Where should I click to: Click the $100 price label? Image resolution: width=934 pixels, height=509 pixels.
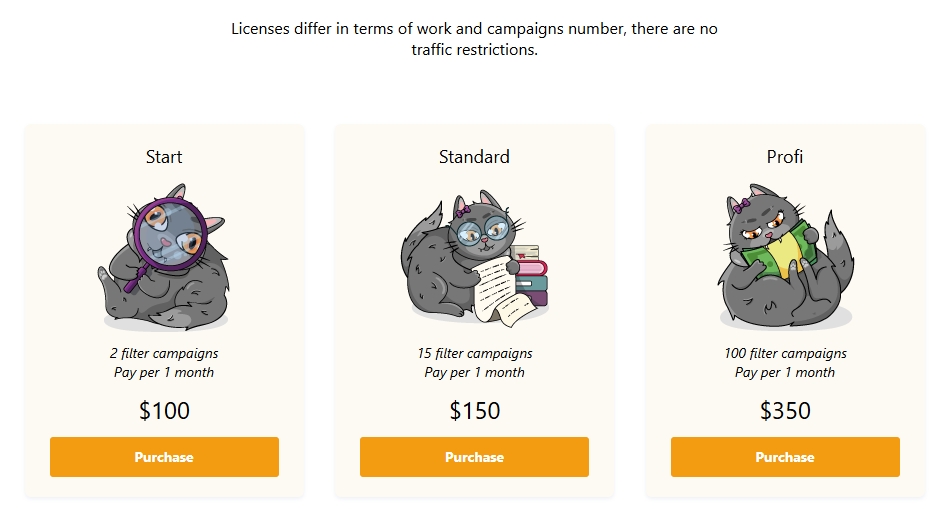coord(164,411)
